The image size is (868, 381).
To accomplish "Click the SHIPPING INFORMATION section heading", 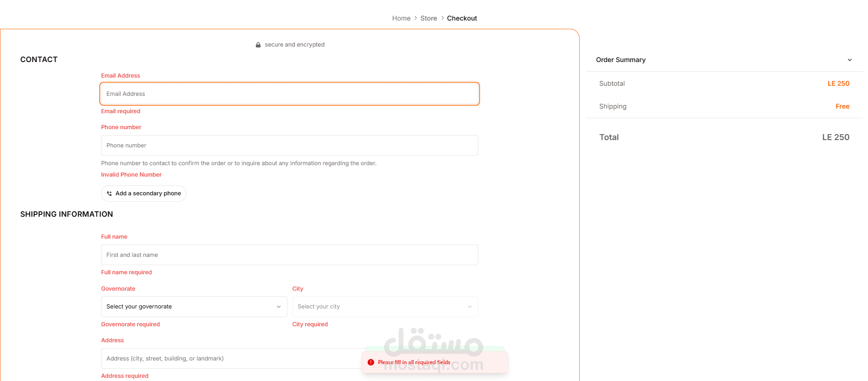I will (x=66, y=214).
